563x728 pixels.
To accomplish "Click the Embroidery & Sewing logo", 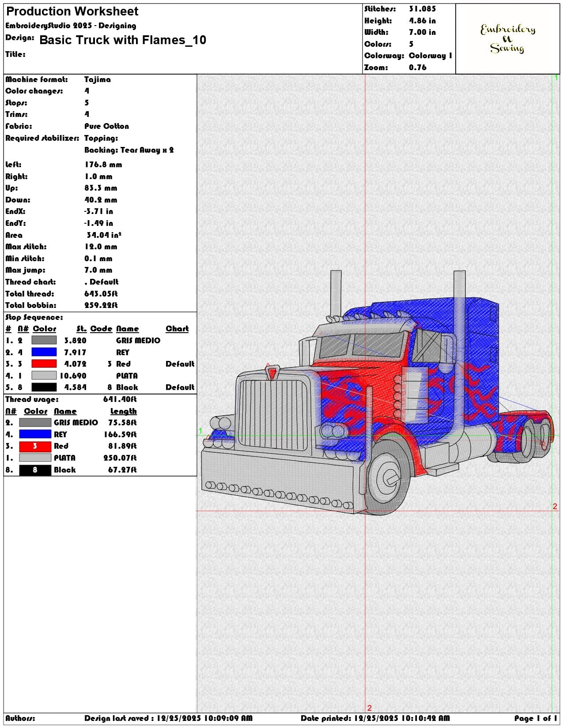I will pos(508,39).
